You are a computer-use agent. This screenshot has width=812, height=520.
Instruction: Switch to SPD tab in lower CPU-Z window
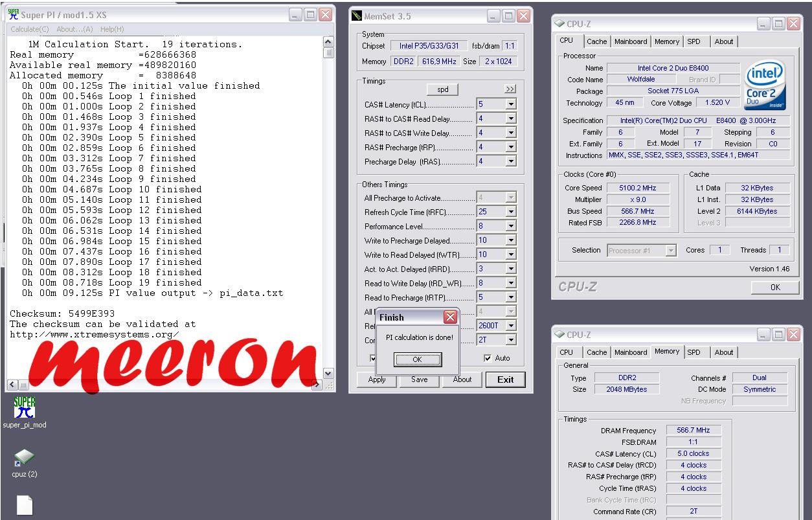click(x=694, y=352)
